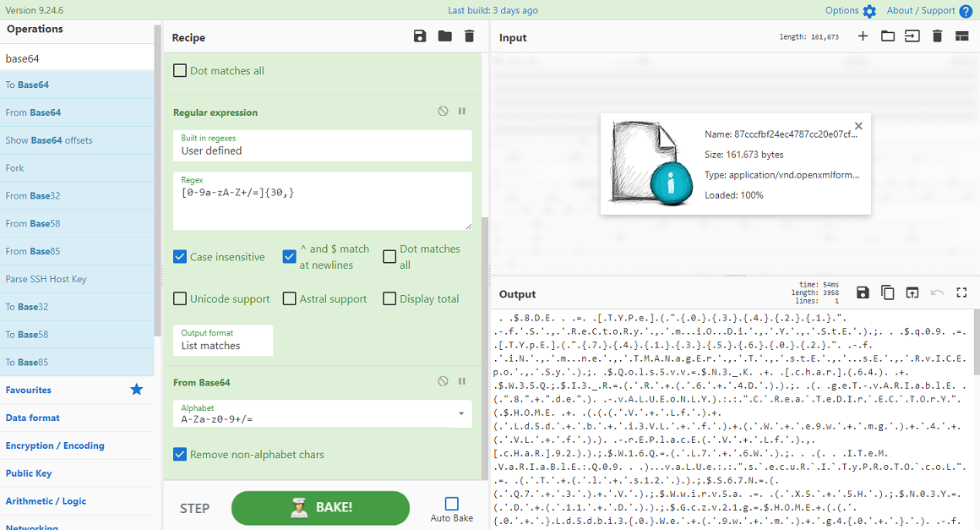Image resolution: width=980 pixels, height=530 pixels.
Task: Toggle Auto Bake checkbox
Action: coord(452,504)
